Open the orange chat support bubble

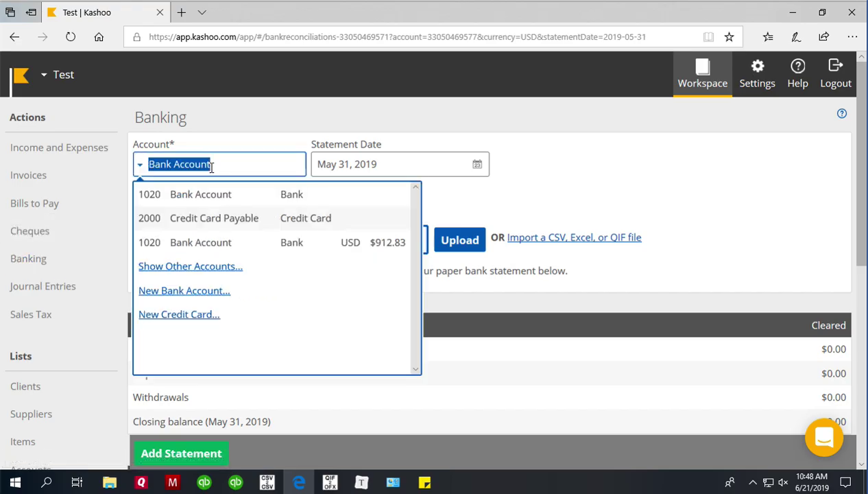pyautogui.click(x=823, y=437)
